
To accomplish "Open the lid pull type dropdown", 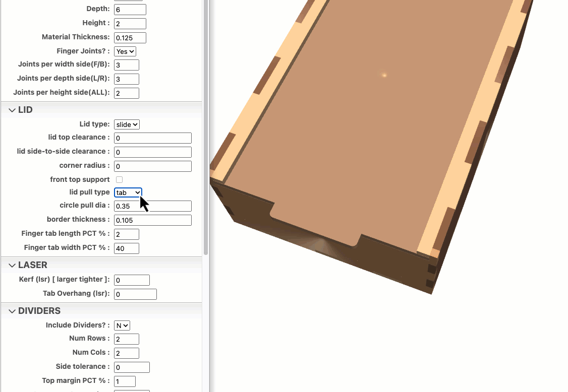I will (x=128, y=192).
